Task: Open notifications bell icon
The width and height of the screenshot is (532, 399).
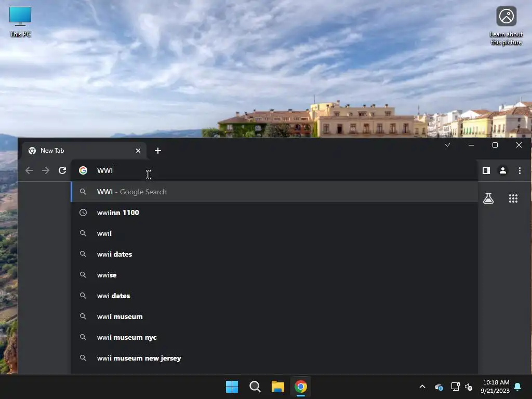Action: pos(518,387)
